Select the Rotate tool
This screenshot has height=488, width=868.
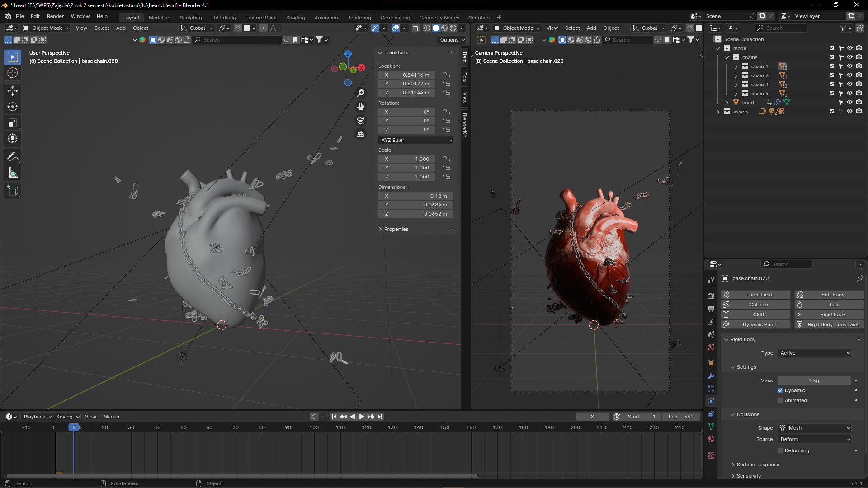13,107
